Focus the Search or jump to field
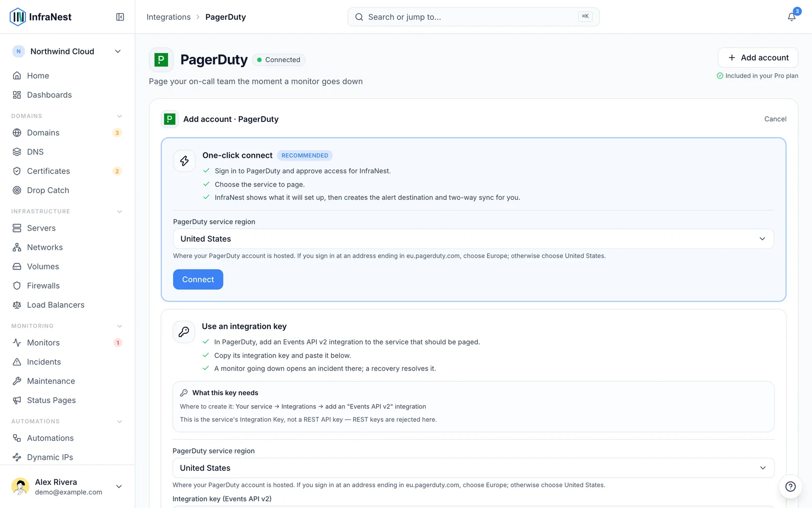 473,17
